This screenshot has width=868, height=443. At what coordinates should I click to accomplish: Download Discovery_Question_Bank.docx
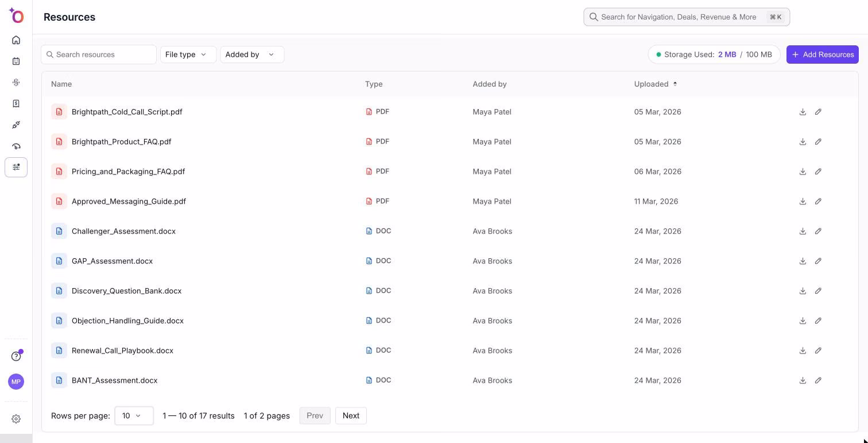[803, 291]
